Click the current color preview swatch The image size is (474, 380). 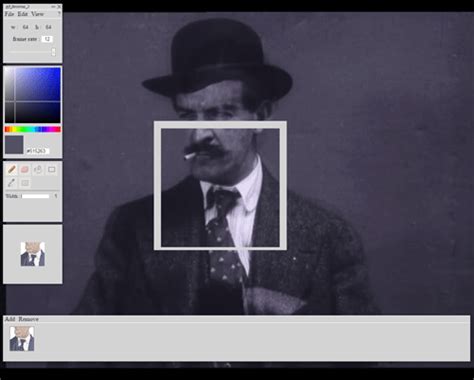click(x=14, y=145)
